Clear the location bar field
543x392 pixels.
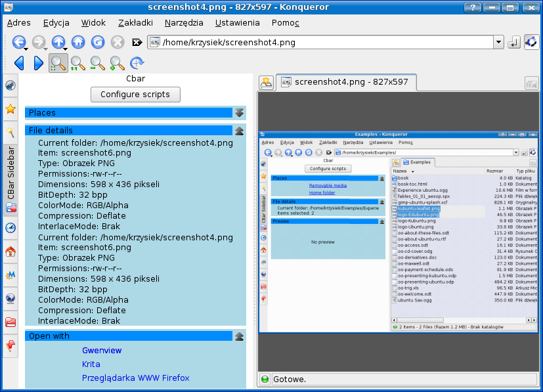[x=137, y=43]
